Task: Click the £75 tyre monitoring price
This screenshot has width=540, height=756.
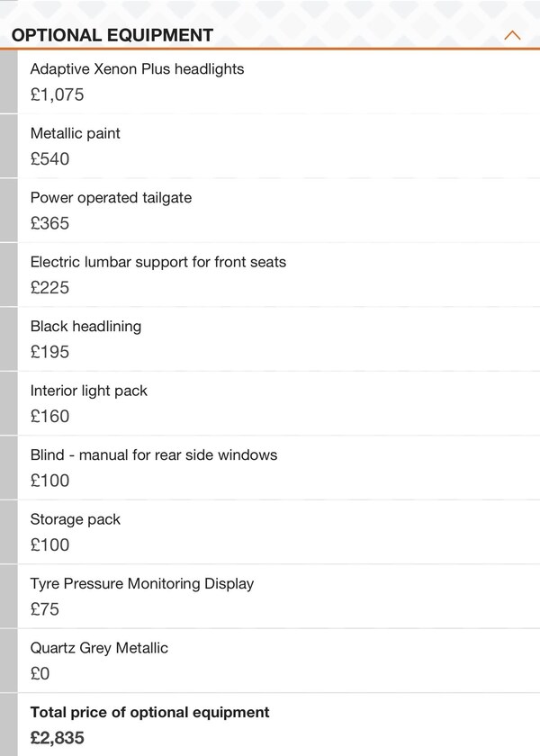Action: [45, 609]
